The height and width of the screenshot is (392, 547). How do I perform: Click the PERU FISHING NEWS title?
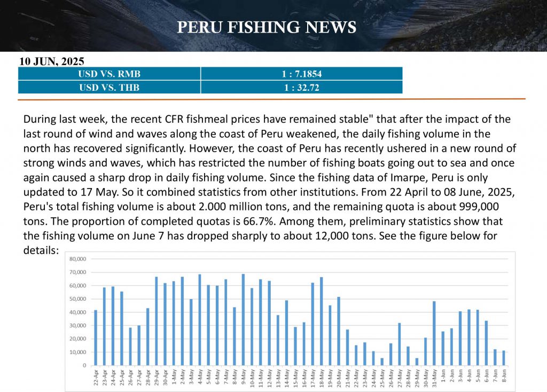[x=267, y=27]
